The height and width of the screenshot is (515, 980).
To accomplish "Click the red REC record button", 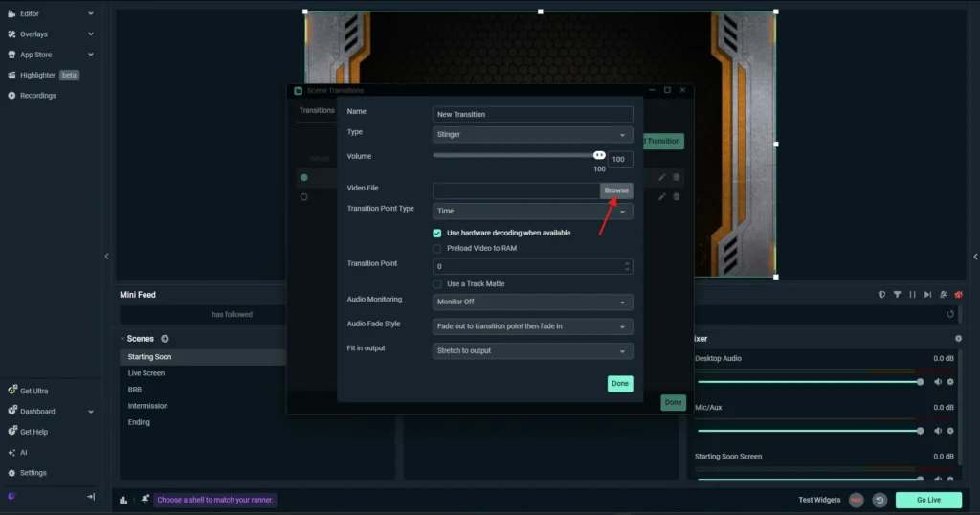I will pos(856,500).
